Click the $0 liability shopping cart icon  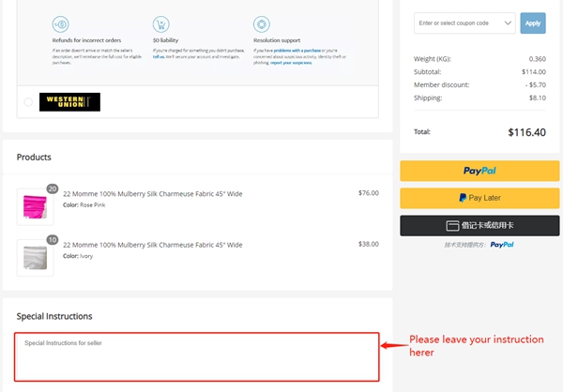click(160, 24)
